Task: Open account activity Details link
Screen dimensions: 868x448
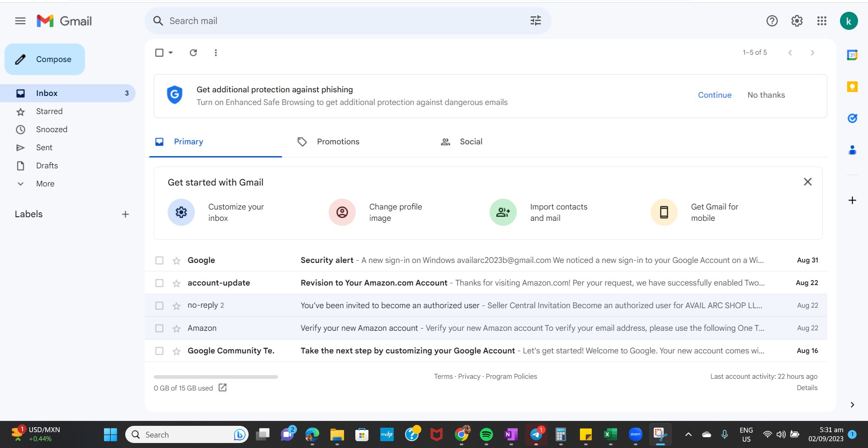Action: click(x=807, y=388)
